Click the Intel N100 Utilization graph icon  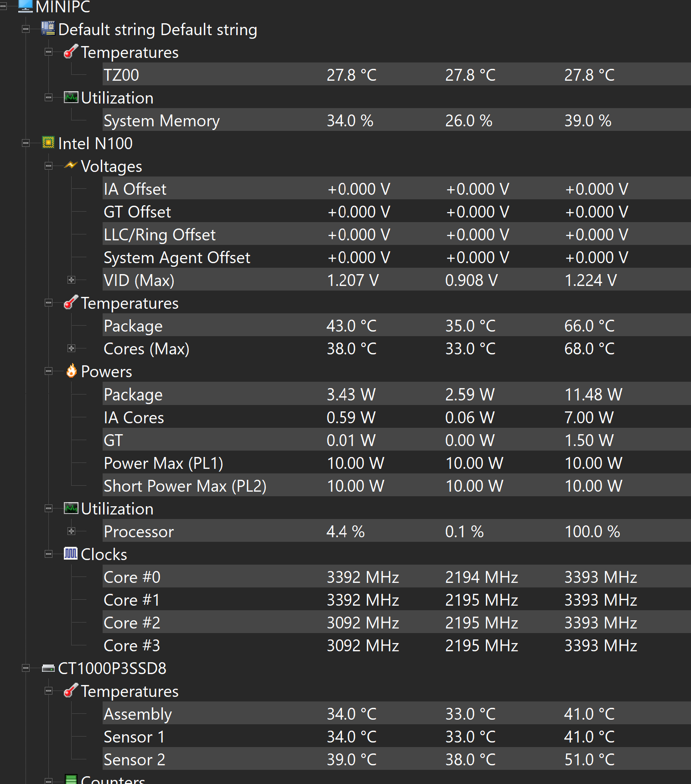click(71, 508)
